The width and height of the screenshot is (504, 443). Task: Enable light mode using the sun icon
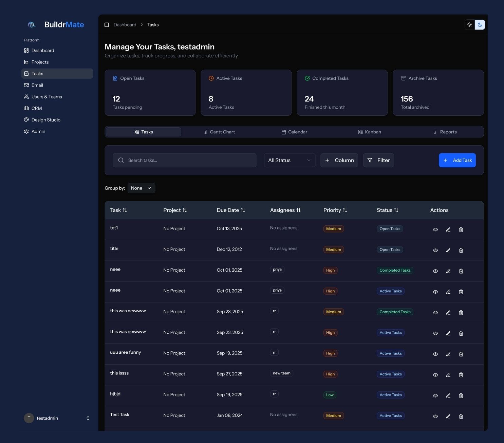pos(469,24)
